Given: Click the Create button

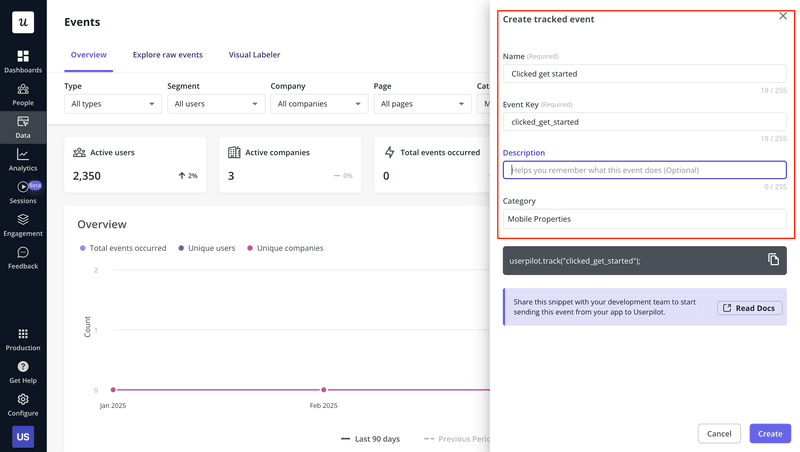Looking at the screenshot, I should pyautogui.click(x=770, y=433).
